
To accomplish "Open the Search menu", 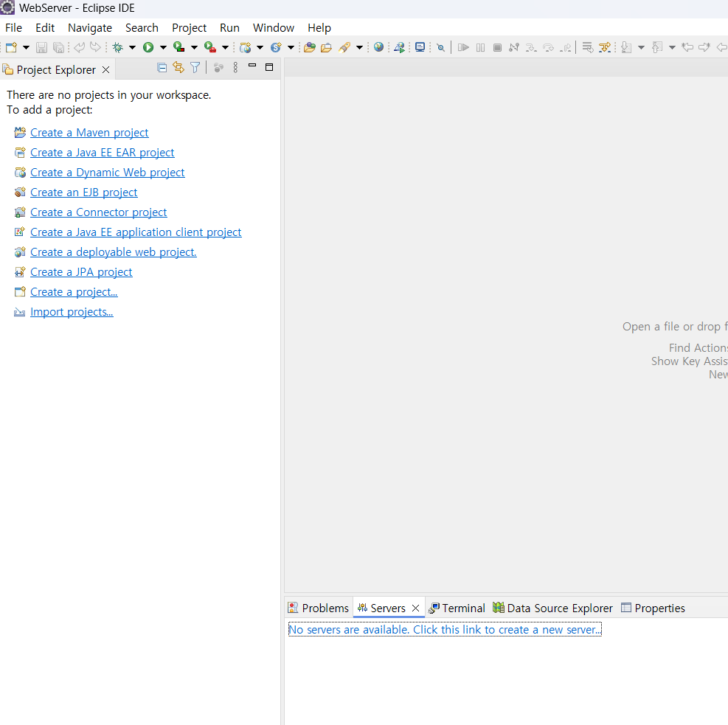I will coord(142,28).
